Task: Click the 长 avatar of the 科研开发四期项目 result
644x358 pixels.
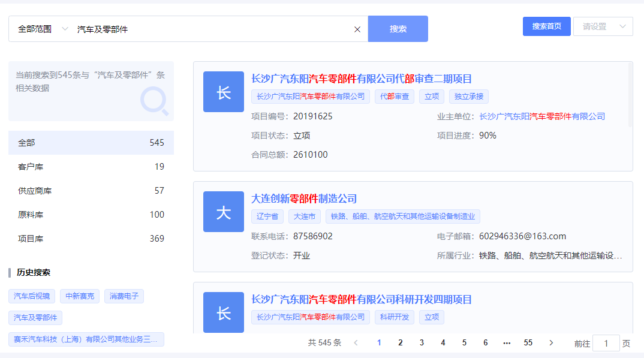Action: coord(224,312)
